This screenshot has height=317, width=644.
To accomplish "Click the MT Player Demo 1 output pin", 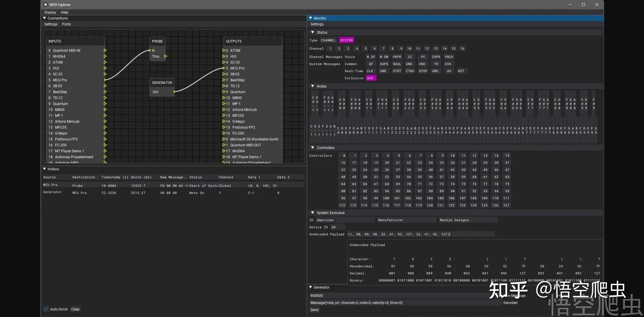I will (x=224, y=157).
